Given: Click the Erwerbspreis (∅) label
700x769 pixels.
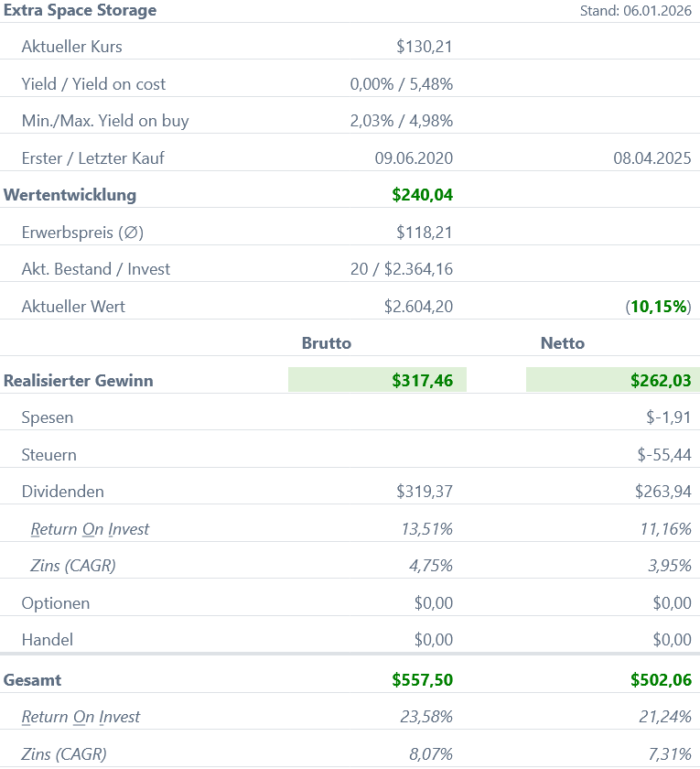Looking at the screenshot, I should pos(82,233).
